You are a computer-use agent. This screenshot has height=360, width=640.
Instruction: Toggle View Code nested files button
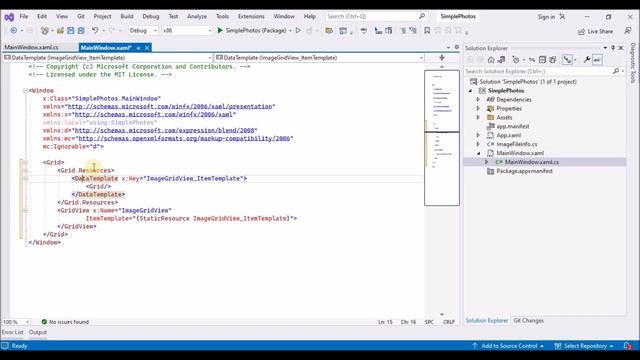tap(567, 60)
